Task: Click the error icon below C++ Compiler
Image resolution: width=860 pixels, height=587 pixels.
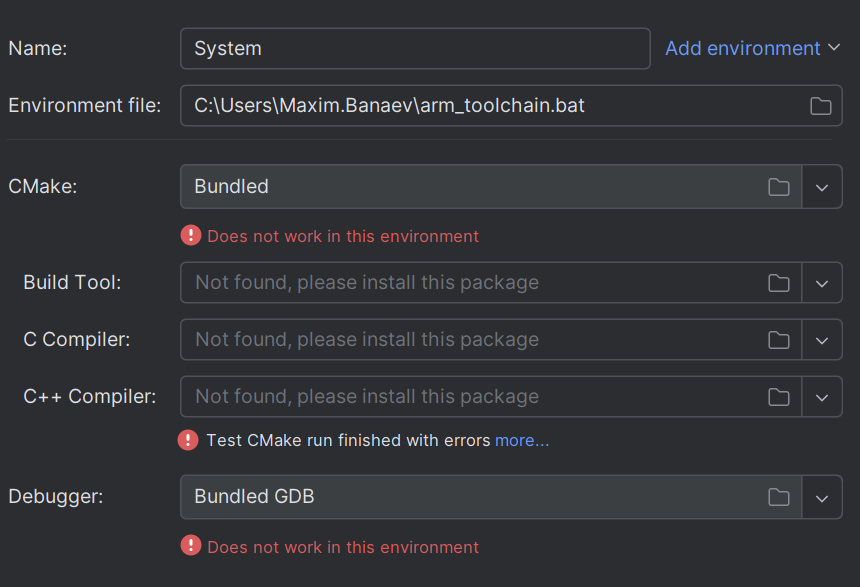Action: (188, 440)
